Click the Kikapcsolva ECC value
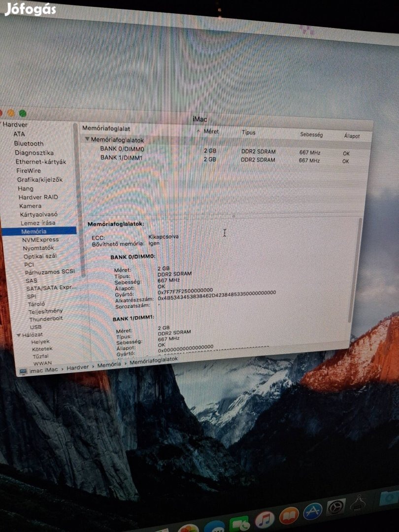Screen dimensions: 399x532 (x=163, y=236)
